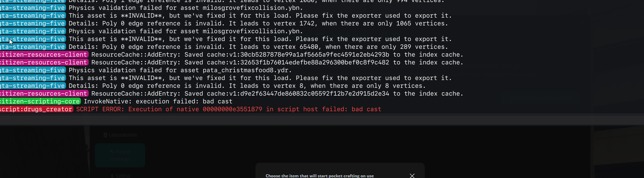Close the pocket crafting item dialog
Viewport: 644px width, 178px height.
point(412,175)
